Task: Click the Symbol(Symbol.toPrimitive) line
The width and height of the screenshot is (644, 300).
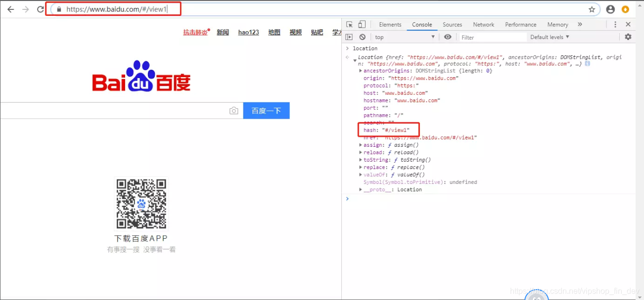Action: (420, 182)
